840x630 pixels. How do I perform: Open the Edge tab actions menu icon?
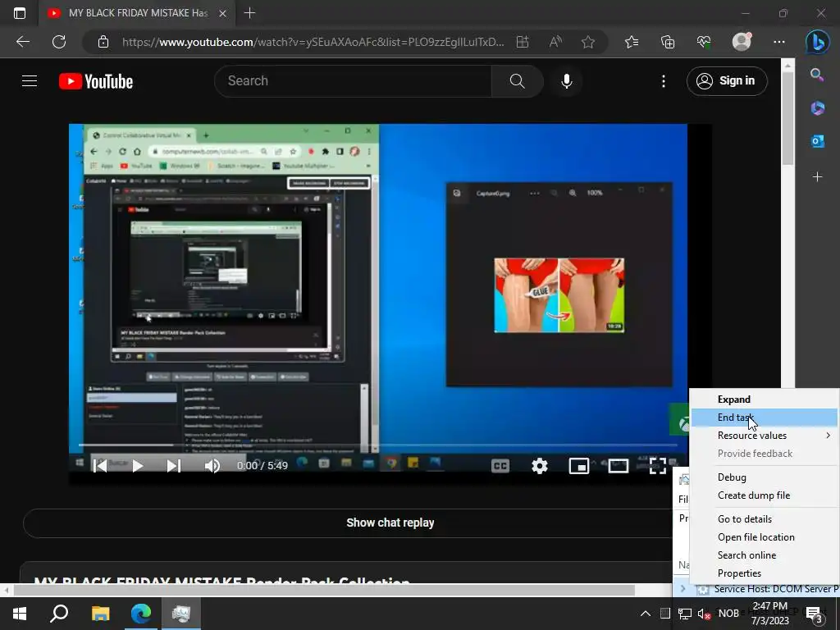[x=20, y=13]
